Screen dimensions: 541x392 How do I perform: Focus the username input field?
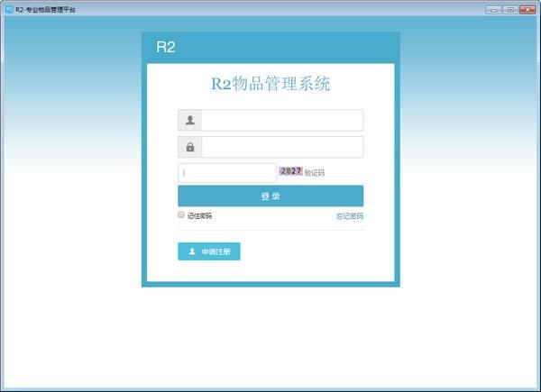point(281,120)
